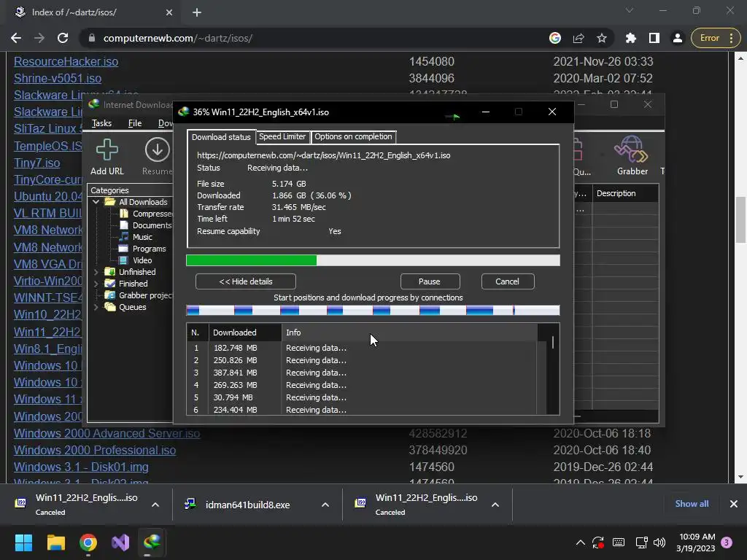The width and height of the screenshot is (747, 560).
Task: Select the Music category folder
Action: [142, 237]
